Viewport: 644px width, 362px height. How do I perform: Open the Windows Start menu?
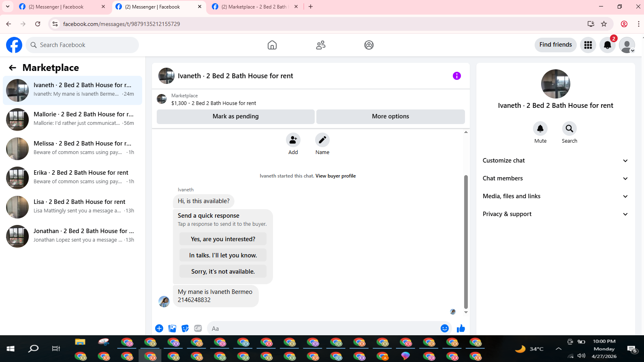tap(11, 349)
